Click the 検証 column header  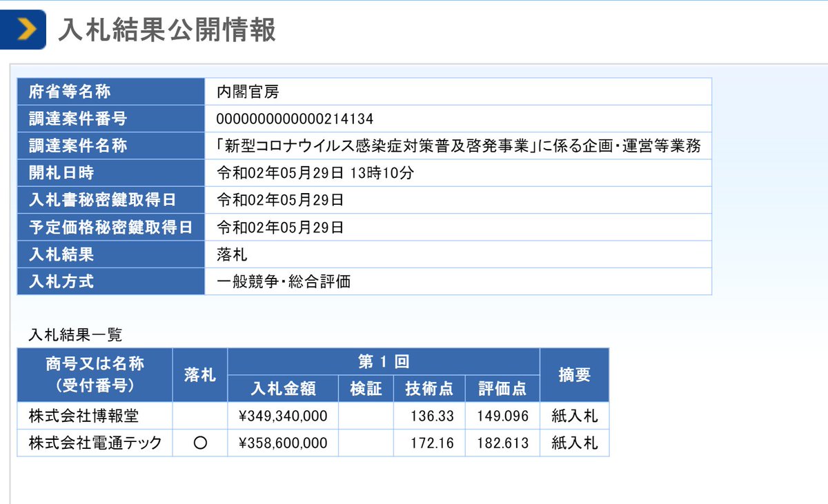[x=366, y=388]
